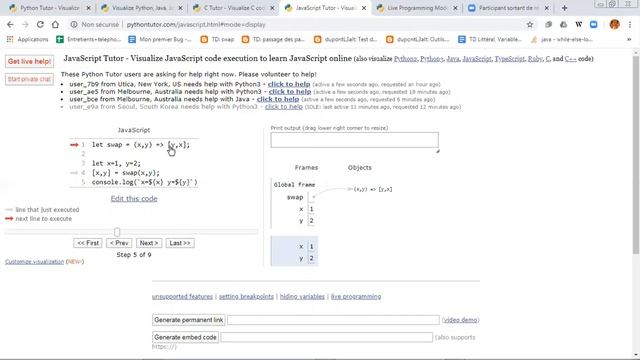Click the W extension icon
This screenshot has width=640, height=360.
click(578, 24)
